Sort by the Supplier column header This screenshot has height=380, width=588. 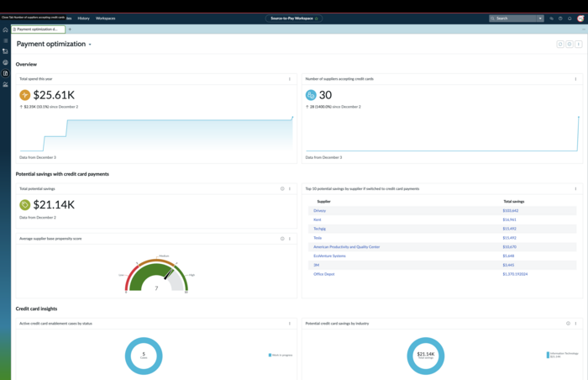(x=323, y=202)
